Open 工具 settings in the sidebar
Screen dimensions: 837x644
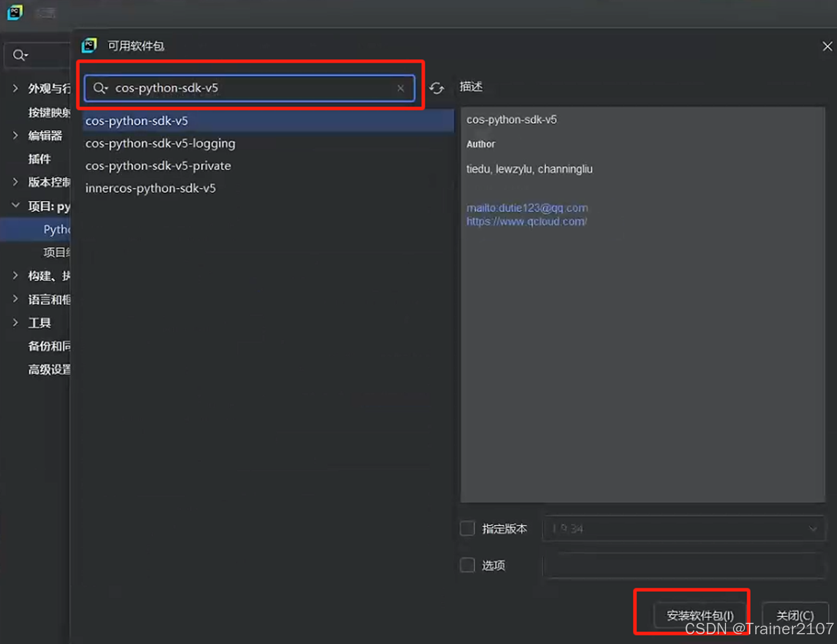click(x=38, y=323)
